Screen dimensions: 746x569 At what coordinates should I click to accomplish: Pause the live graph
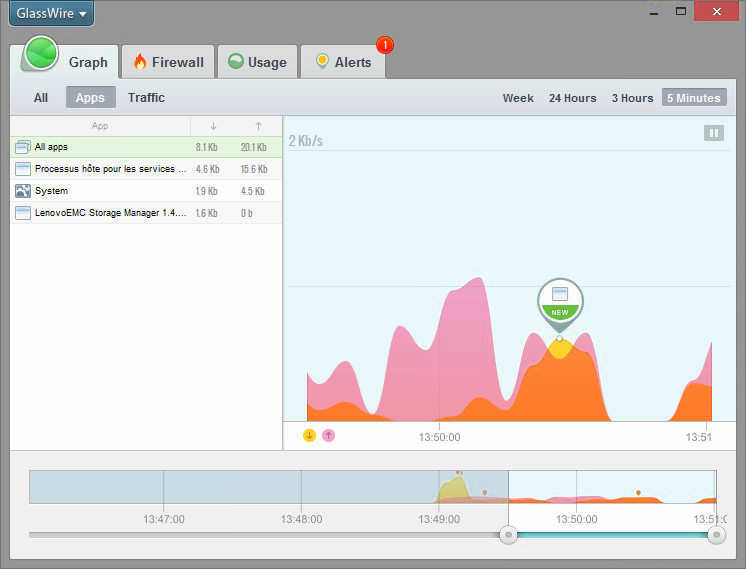[714, 133]
